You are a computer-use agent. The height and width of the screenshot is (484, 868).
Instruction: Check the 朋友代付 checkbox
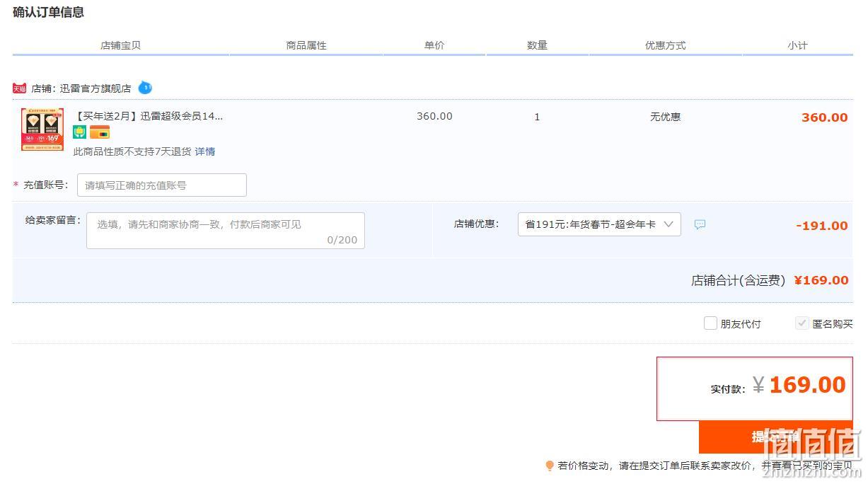pyautogui.click(x=710, y=323)
